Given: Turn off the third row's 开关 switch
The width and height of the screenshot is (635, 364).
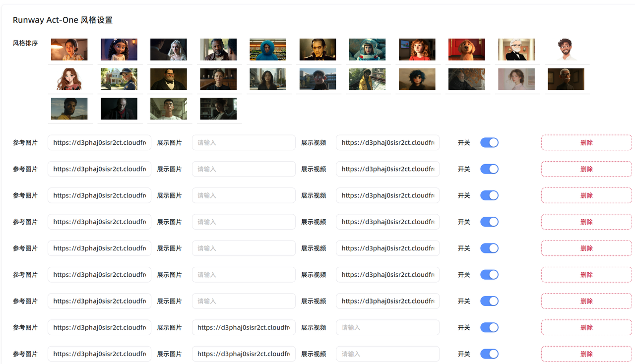Looking at the screenshot, I should 489,195.
